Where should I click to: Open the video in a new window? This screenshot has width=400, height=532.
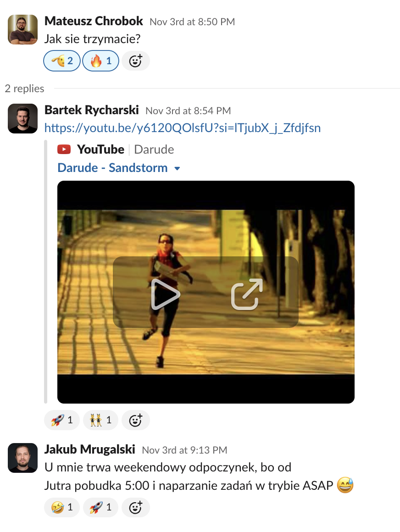(247, 294)
